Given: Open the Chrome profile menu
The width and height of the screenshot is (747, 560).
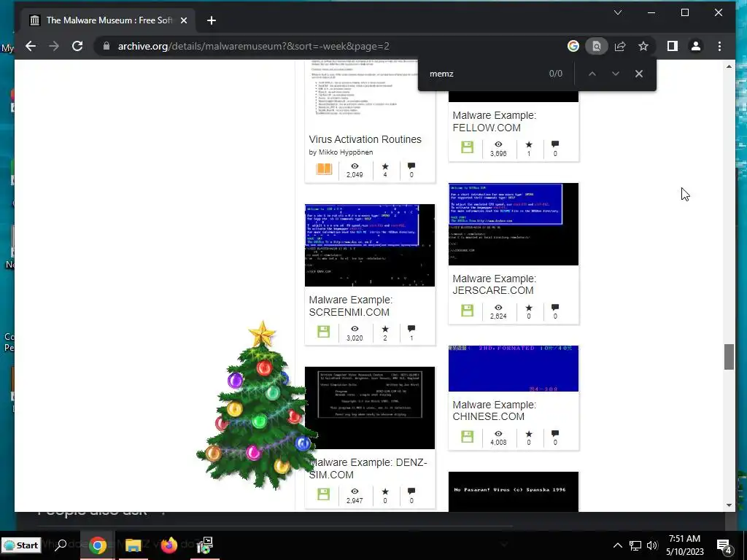Looking at the screenshot, I should point(695,46).
